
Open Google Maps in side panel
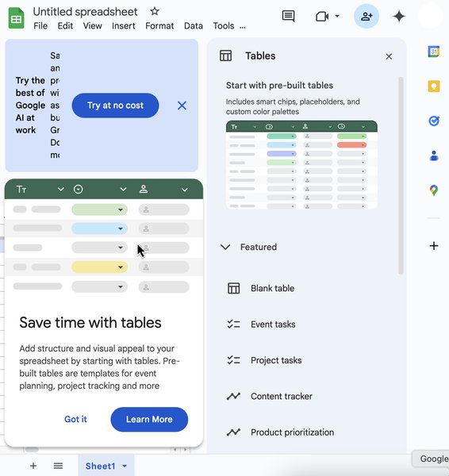[x=434, y=190]
